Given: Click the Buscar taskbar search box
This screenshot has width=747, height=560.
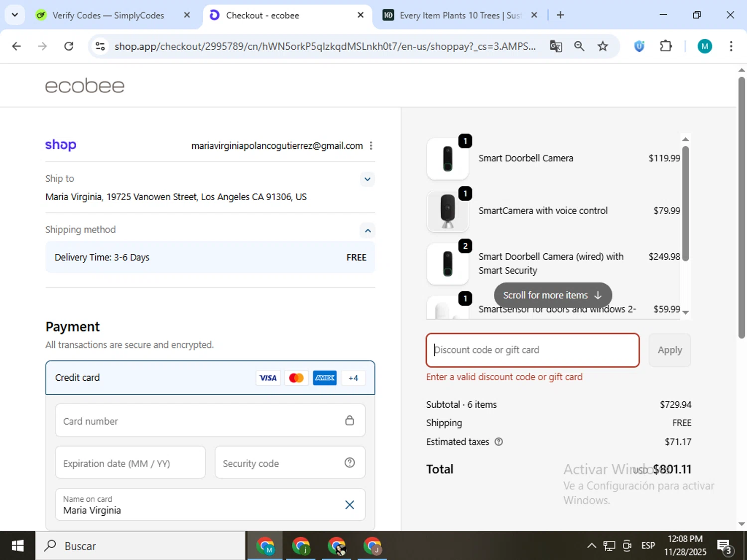Looking at the screenshot, I should click(140, 546).
